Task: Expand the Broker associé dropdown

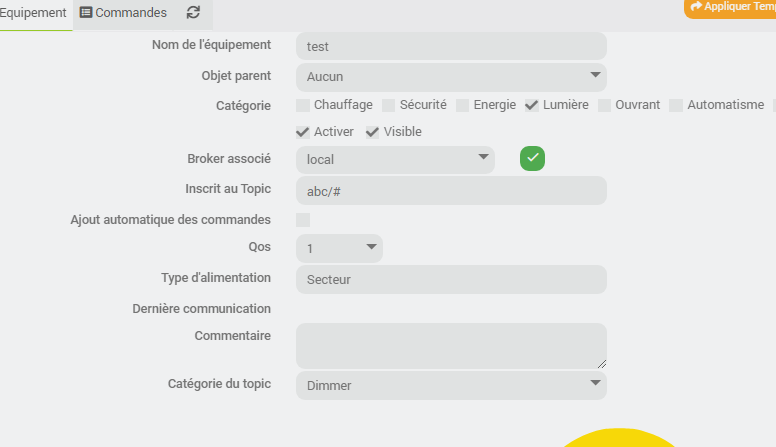Action: point(395,159)
